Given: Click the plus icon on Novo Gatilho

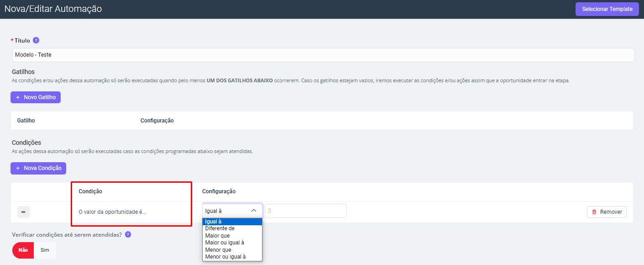Looking at the screenshot, I should [x=18, y=97].
